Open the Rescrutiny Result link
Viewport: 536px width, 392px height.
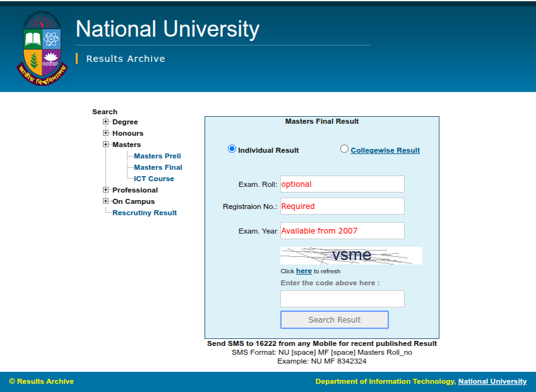[x=145, y=213]
